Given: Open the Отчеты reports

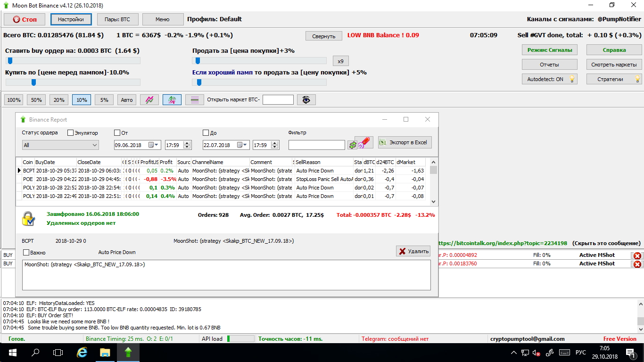Looking at the screenshot, I should click(550, 65).
